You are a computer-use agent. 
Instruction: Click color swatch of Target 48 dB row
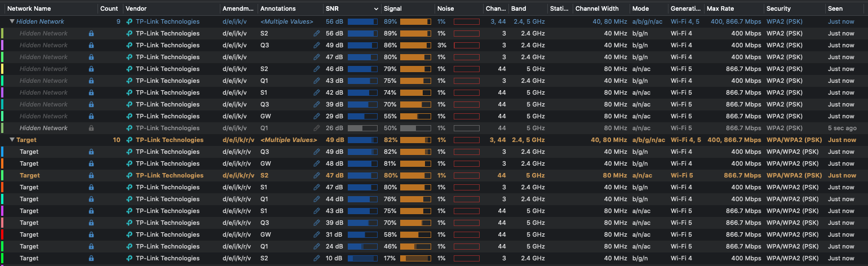pyautogui.click(x=2, y=163)
